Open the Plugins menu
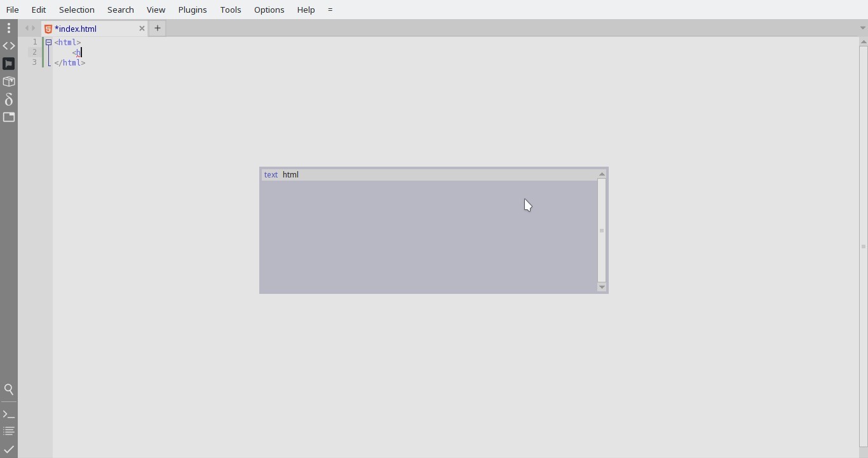868x458 pixels. (x=193, y=10)
